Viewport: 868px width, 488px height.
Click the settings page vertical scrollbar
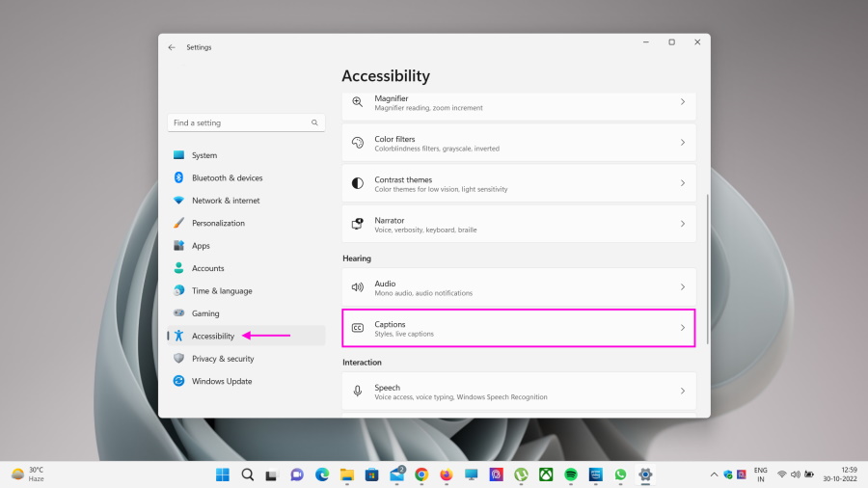[708, 268]
